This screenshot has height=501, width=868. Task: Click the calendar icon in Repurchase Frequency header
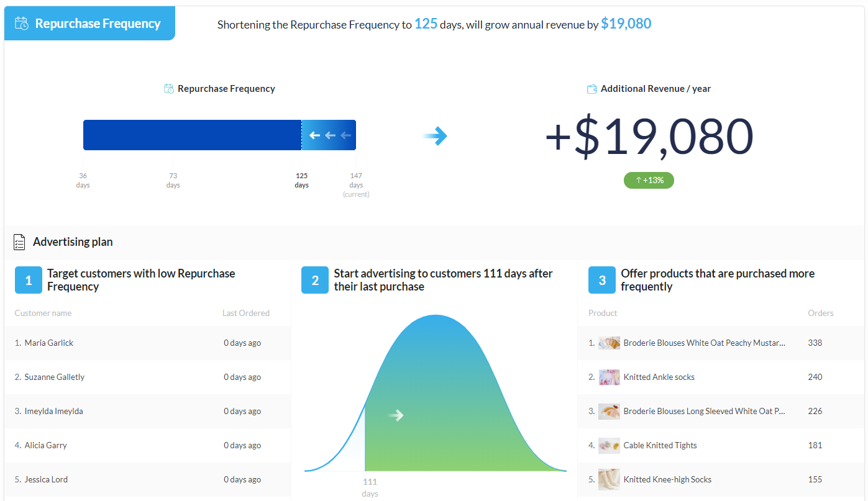(x=22, y=24)
